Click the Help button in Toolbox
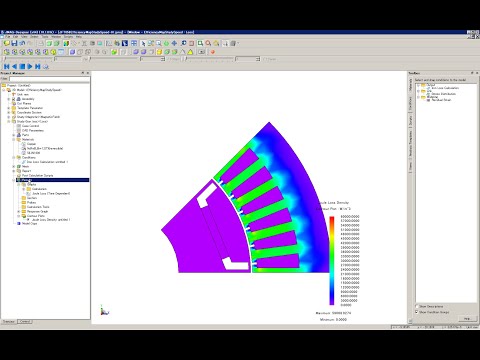This screenshot has width=480, height=360. pyautogui.click(x=467, y=319)
